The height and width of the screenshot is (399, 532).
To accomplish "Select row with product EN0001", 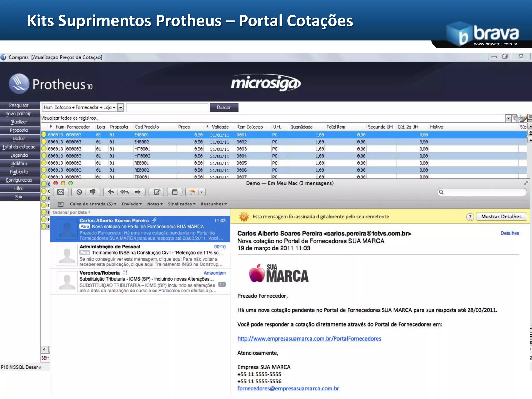I will click(284, 135).
